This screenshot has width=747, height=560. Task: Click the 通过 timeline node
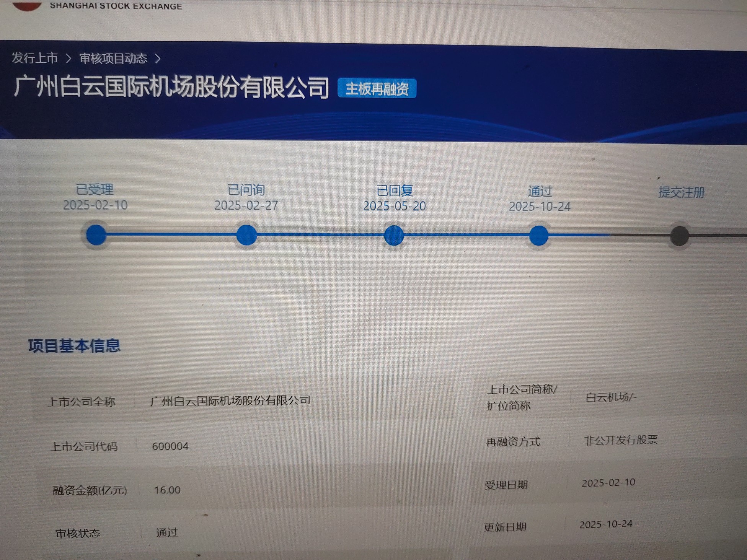tap(538, 235)
